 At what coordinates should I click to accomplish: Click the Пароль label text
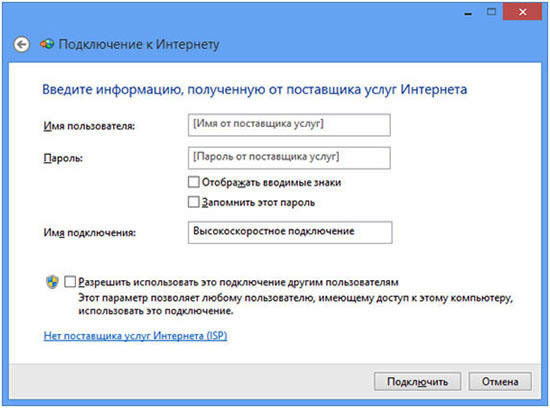pos(63,158)
